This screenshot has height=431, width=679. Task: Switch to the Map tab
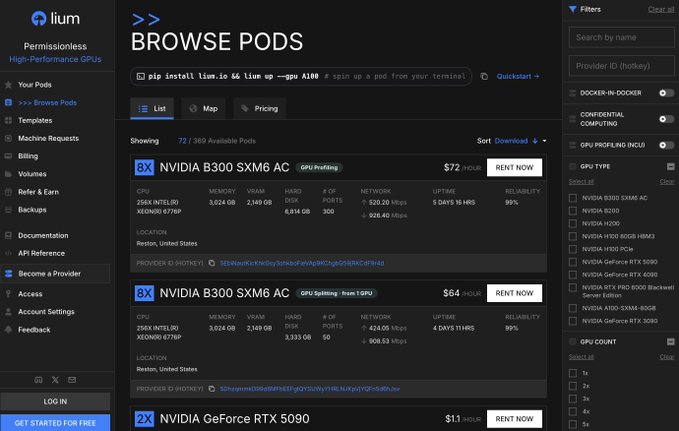coord(204,109)
